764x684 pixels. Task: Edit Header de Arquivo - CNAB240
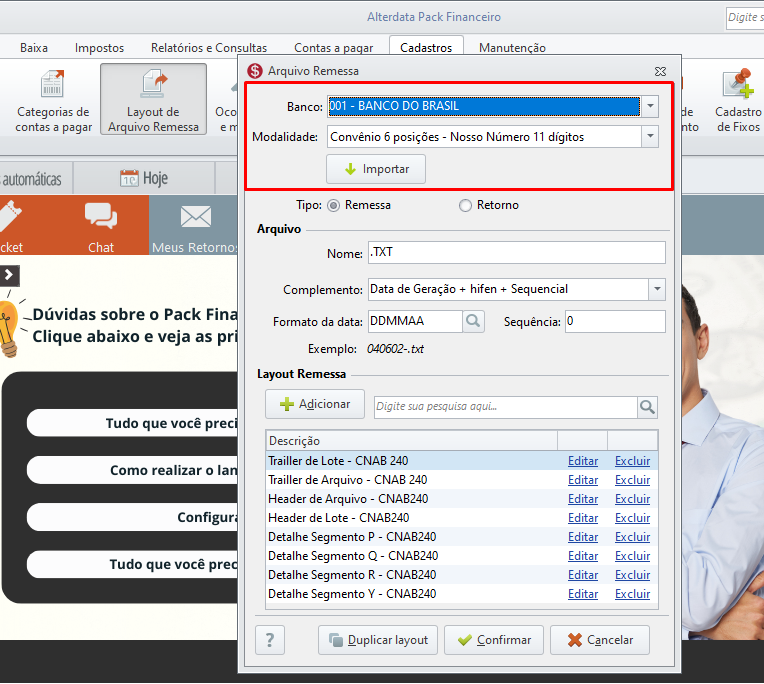(x=583, y=499)
